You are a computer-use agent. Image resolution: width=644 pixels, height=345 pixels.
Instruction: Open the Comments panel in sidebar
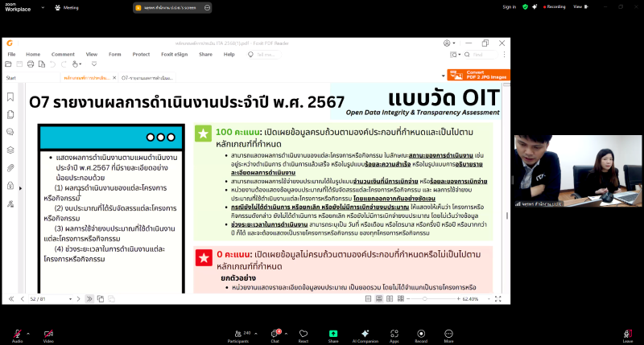10,131
